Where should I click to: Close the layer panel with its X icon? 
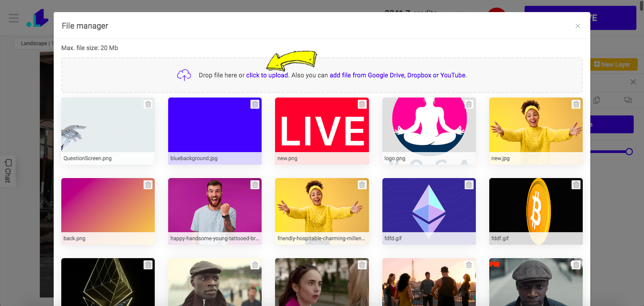[x=633, y=82]
